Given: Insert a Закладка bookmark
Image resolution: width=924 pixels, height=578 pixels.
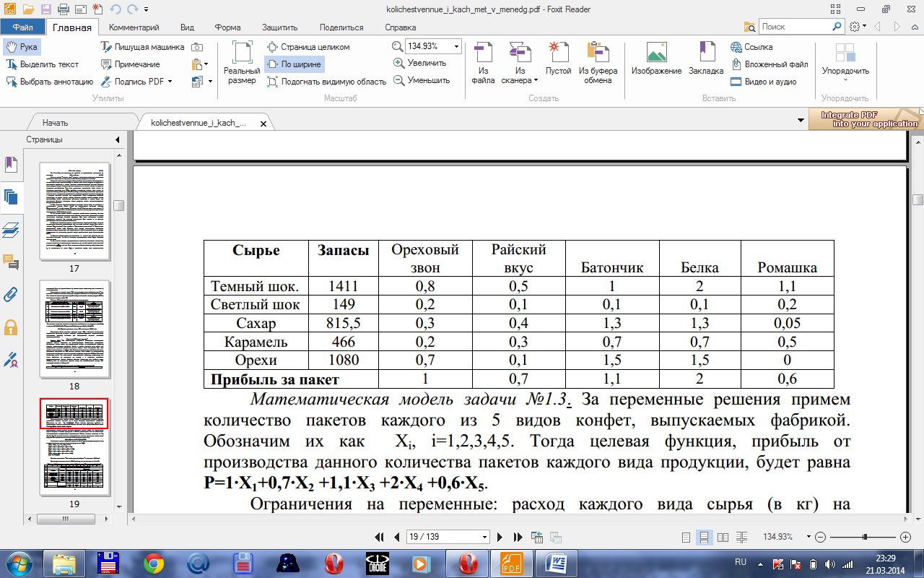Looking at the screenshot, I should point(705,59).
